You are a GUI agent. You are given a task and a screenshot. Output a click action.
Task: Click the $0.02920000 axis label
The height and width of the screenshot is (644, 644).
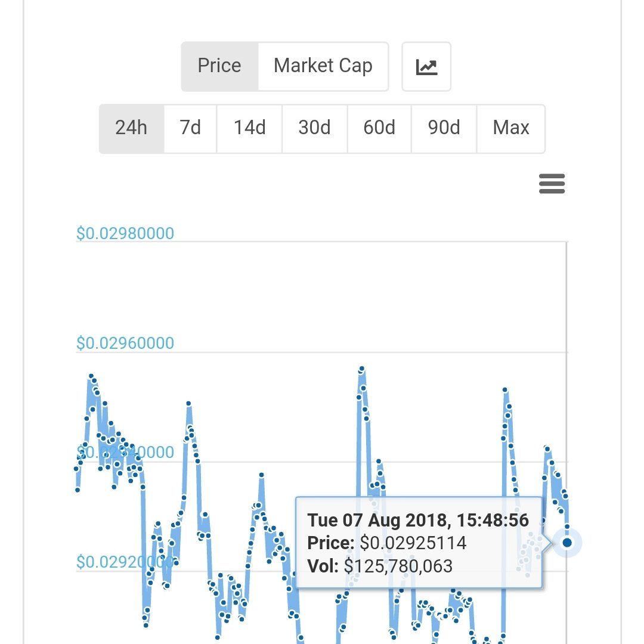coord(125,562)
